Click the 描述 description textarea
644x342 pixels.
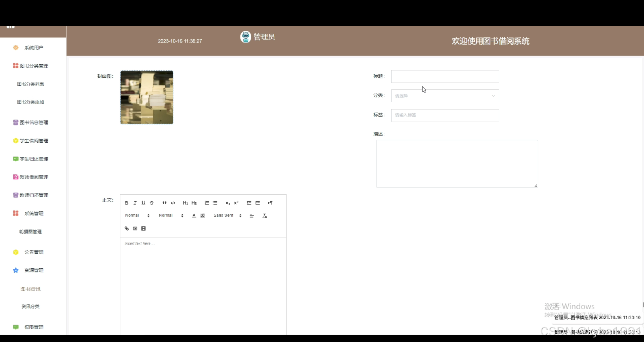[457, 164]
